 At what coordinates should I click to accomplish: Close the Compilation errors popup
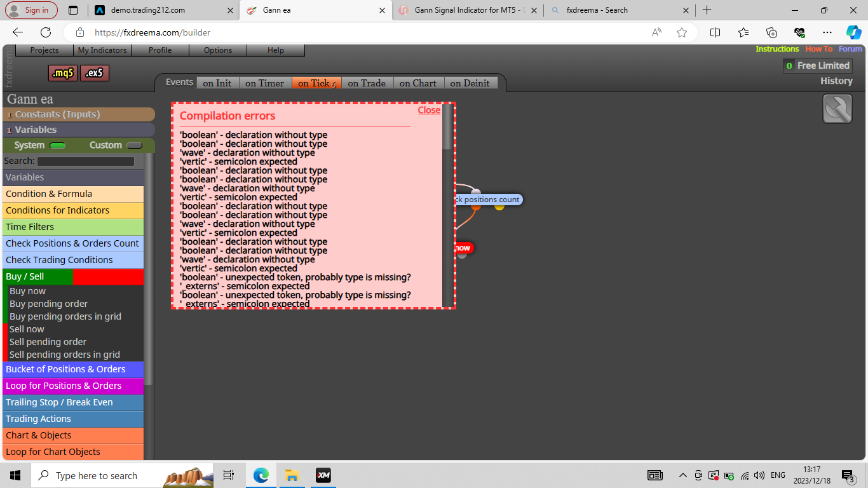coord(429,110)
